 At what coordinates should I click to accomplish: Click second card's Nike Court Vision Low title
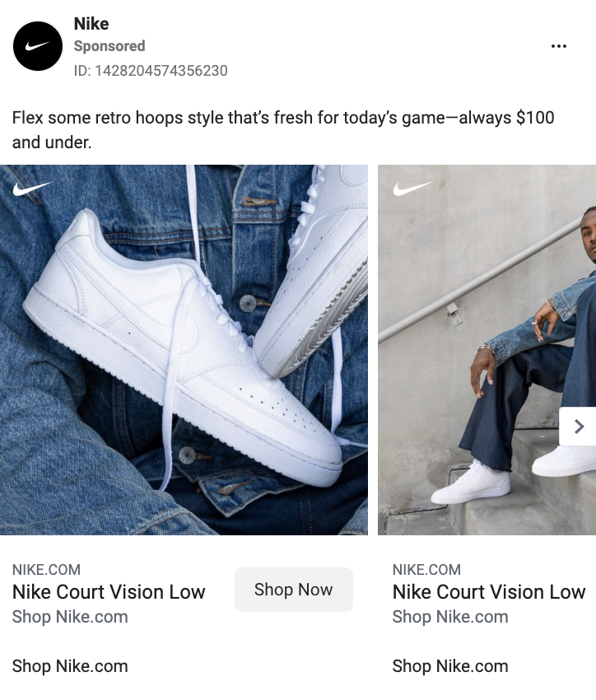coord(489,592)
